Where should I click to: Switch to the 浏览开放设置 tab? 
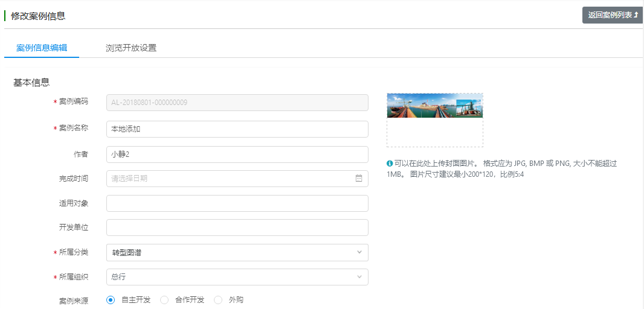131,48
